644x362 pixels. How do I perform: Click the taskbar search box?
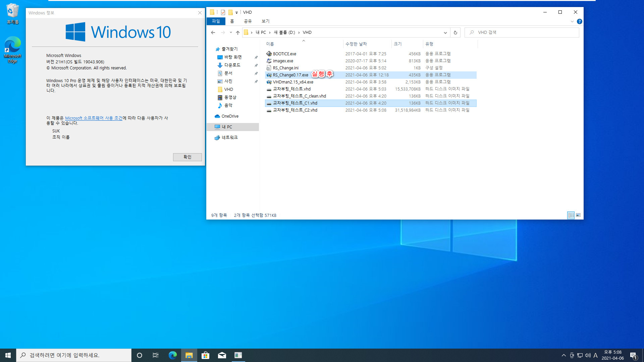coord(74,355)
